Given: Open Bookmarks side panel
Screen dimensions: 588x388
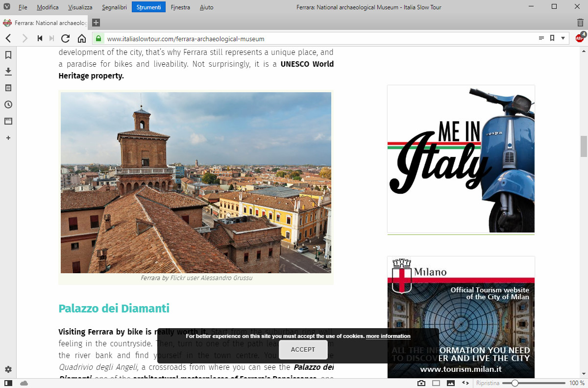Looking at the screenshot, I should (x=8, y=55).
